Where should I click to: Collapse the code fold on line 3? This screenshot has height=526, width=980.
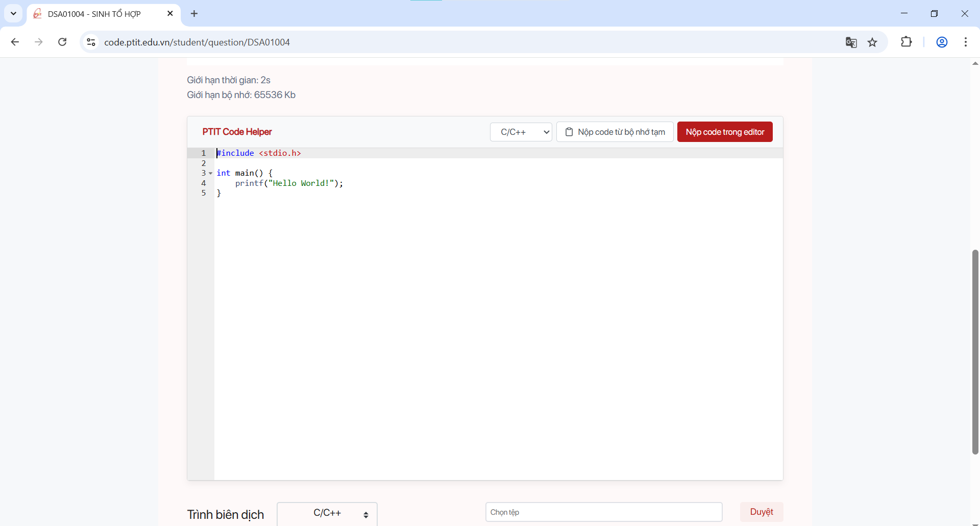pyautogui.click(x=211, y=173)
